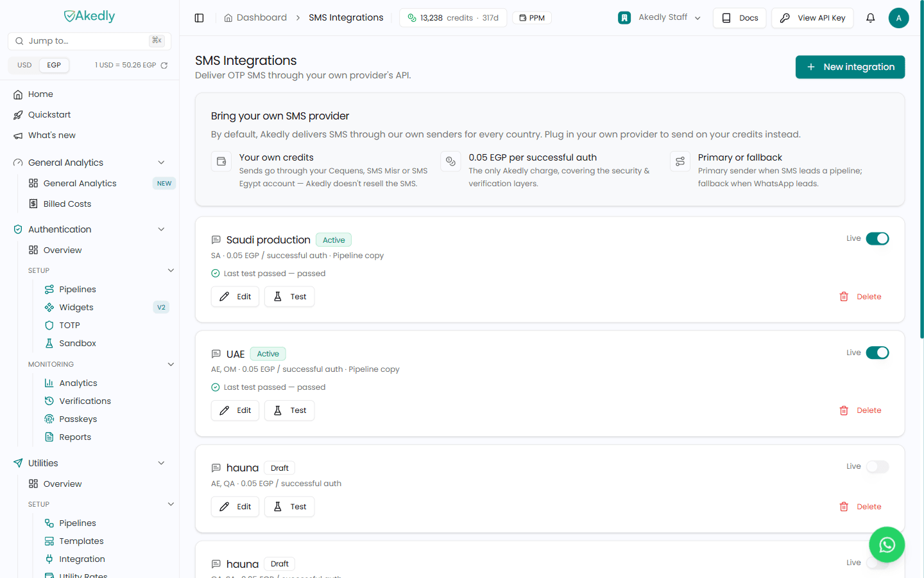Open notifications bell
Image resolution: width=924 pixels, height=578 pixels.
tap(870, 18)
